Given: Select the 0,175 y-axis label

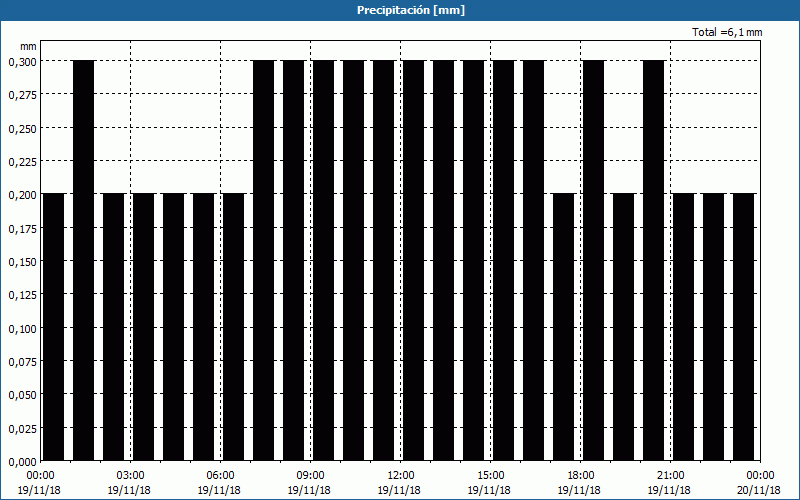Looking at the screenshot, I should tap(22, 229).
